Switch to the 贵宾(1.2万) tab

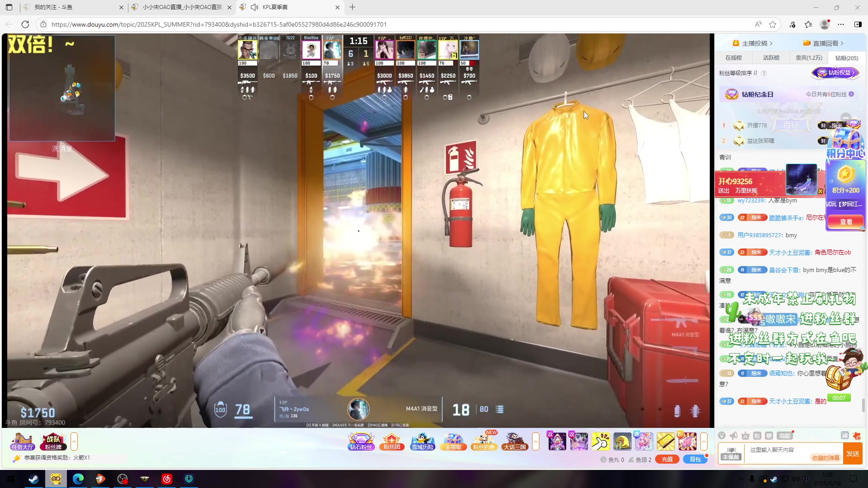(x=809, y=58)
